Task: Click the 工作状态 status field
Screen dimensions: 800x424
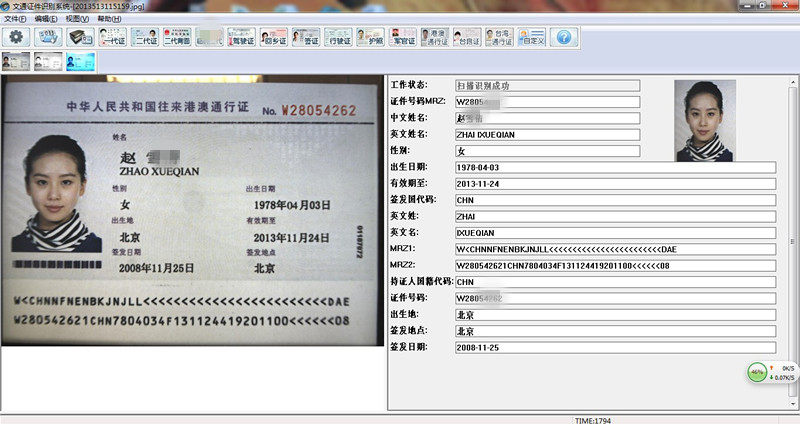Action: (547, 86)
